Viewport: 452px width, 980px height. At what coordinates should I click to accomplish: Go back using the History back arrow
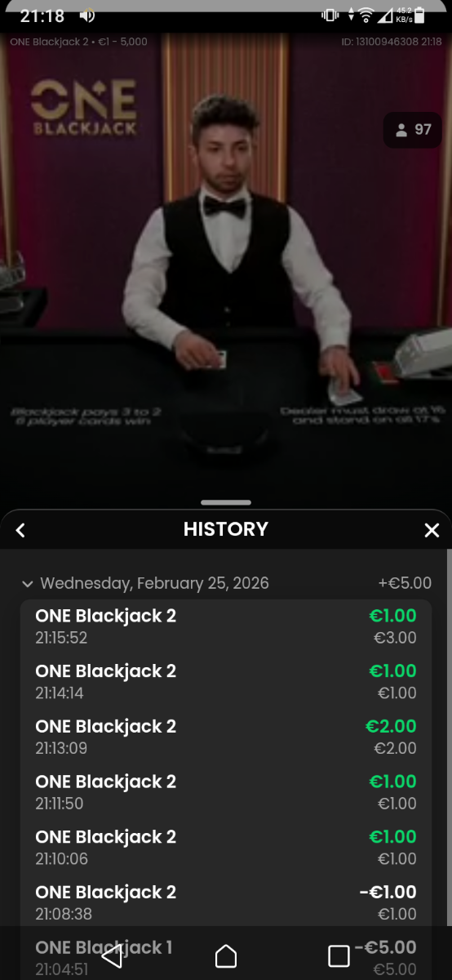(21, 530)
